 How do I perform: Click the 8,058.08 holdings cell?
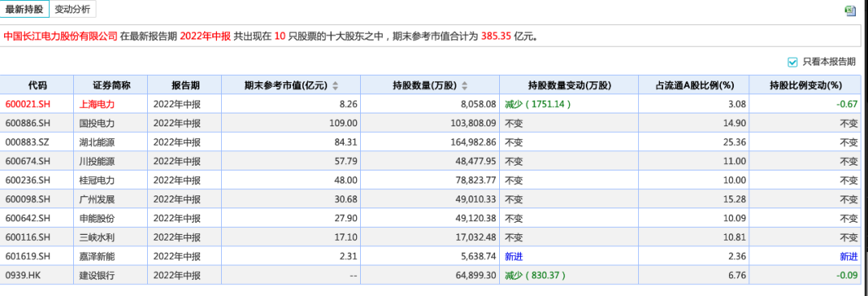(x=430, y=104)
